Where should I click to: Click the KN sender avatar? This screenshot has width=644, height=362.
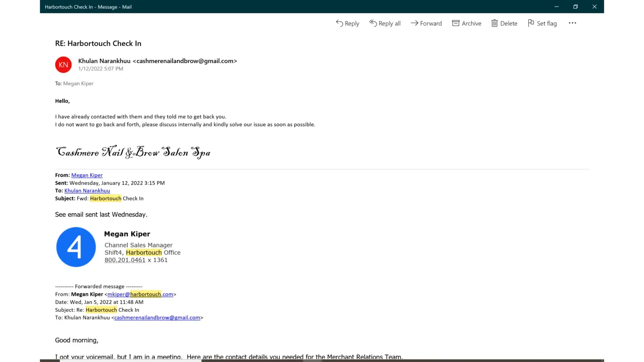coord(63,64)
